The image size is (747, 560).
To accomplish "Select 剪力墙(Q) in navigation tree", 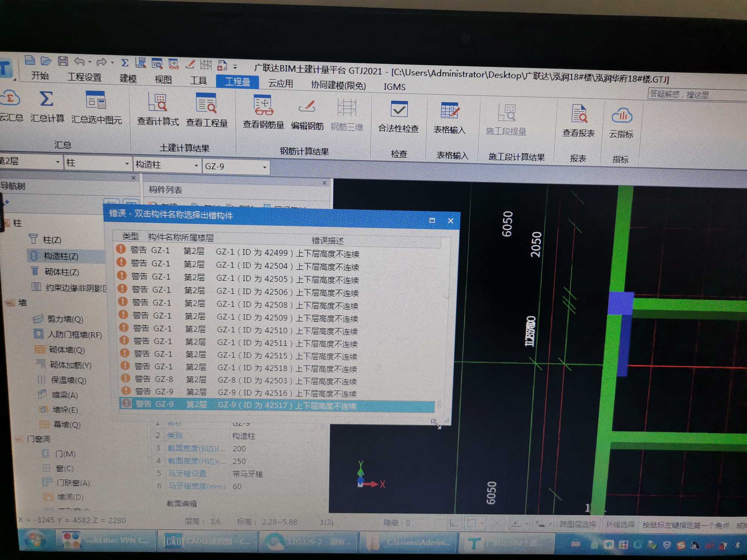I will [65, 319].
